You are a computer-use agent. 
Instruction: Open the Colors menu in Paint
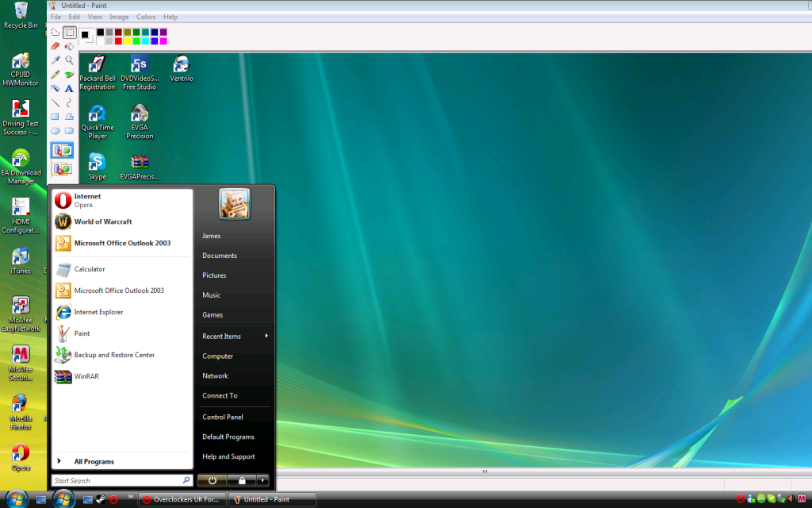146,17
